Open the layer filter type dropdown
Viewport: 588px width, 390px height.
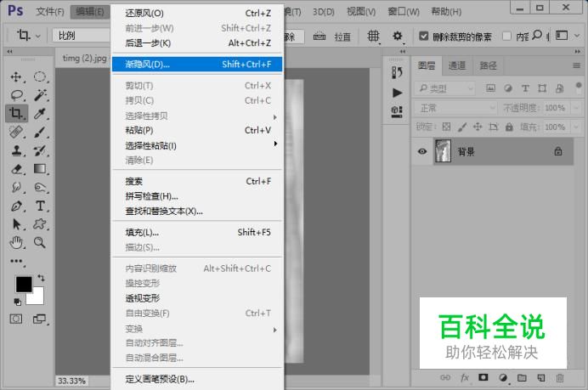[445, 88]
